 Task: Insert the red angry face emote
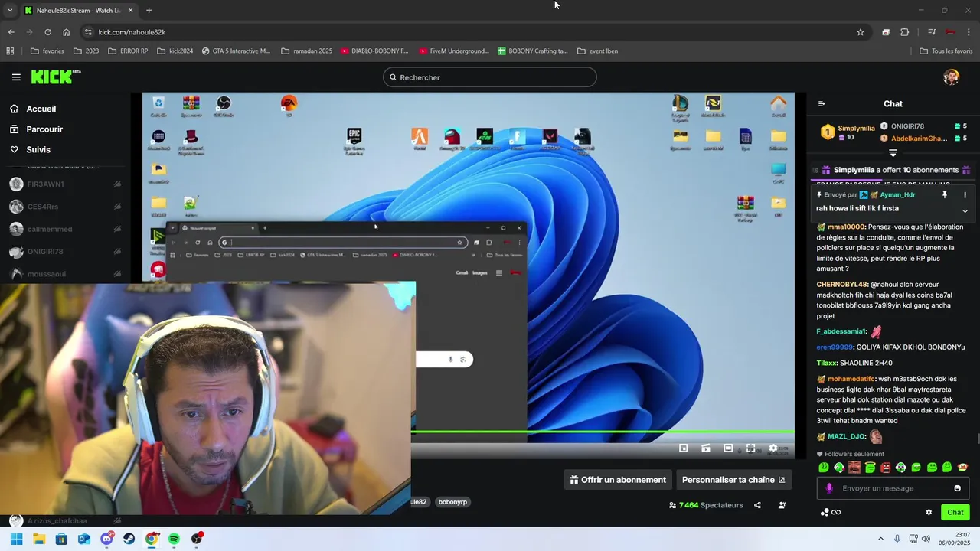885,468
